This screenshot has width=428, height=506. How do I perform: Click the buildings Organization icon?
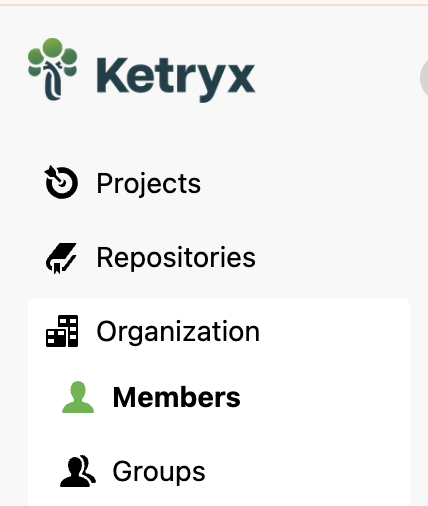click(x=62, y=331)
